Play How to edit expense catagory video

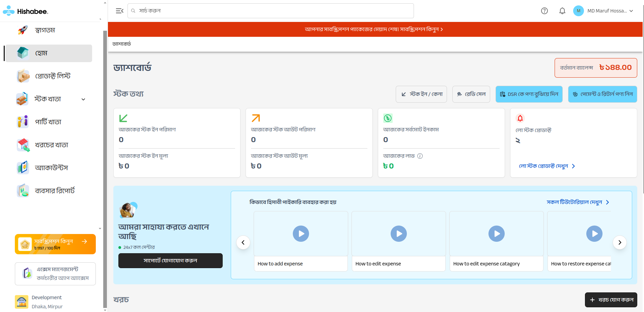(x=497, y=234)
